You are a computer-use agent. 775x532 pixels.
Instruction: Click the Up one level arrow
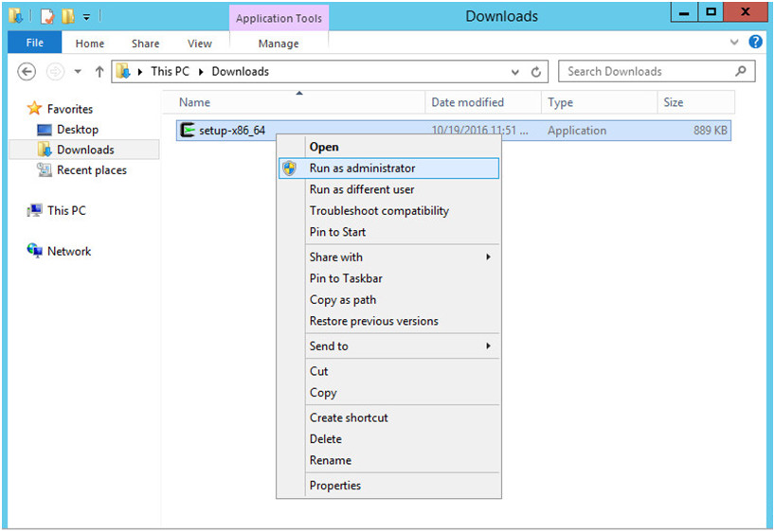99,72
